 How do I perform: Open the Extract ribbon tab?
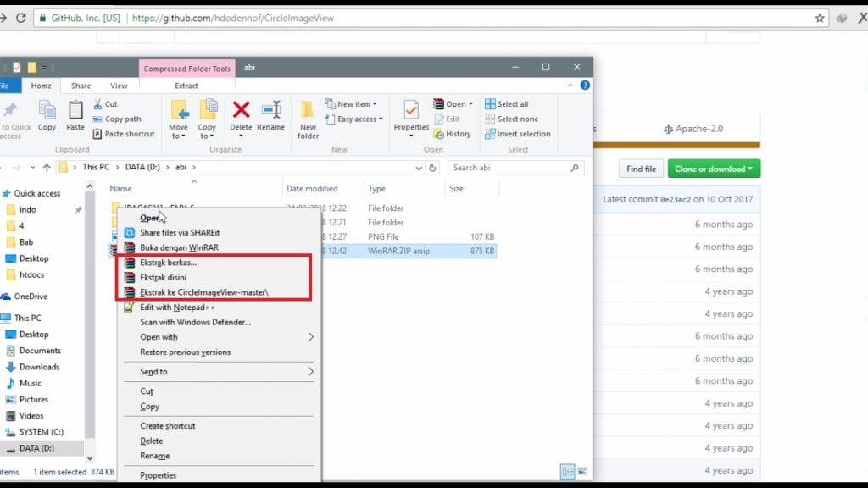pos(186,86)
